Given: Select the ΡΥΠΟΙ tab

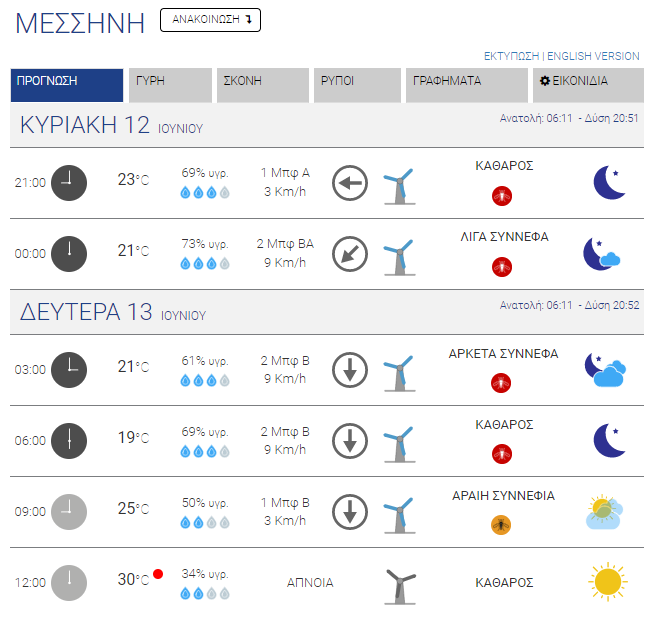Looking at the screenshot, I should pos(357,85).
